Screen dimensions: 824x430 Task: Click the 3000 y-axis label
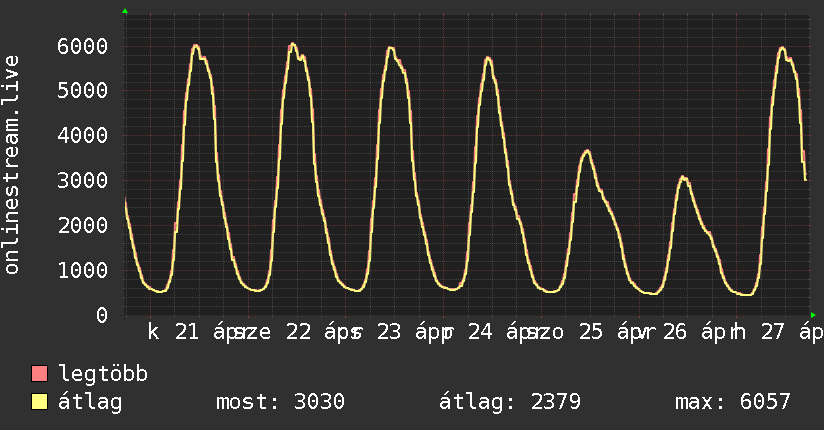tap(83, 180)
